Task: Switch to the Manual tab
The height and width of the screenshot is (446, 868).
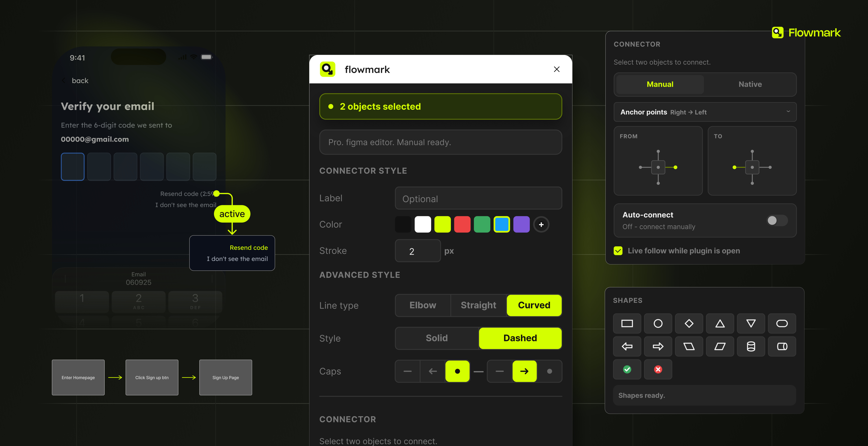Action: pyautogui.click(x=660, y=84)
